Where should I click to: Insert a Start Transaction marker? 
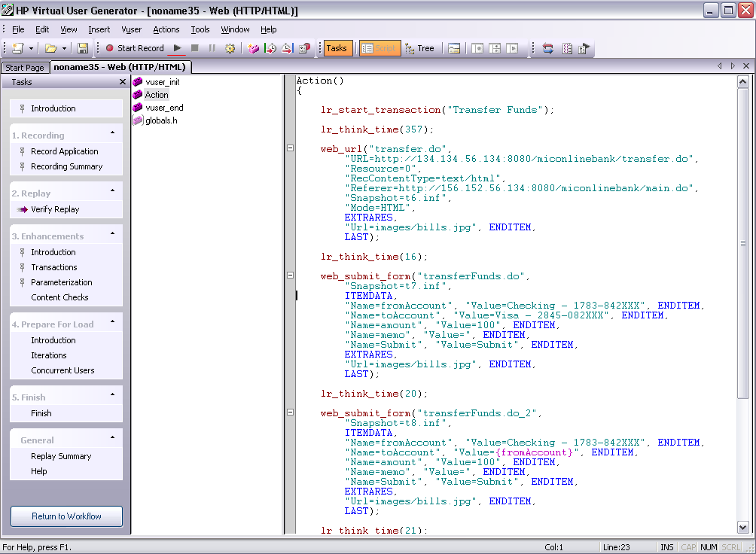[269, 47]
